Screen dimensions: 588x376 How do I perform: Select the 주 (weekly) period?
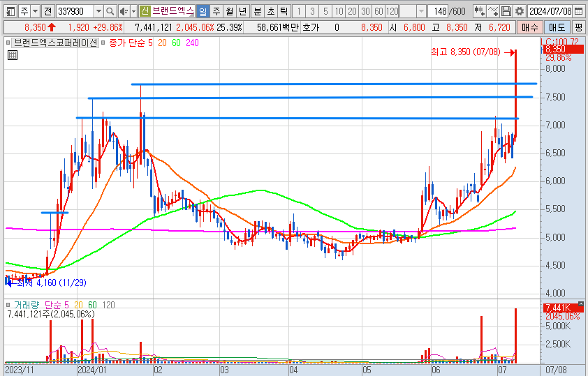coord(216,11)
